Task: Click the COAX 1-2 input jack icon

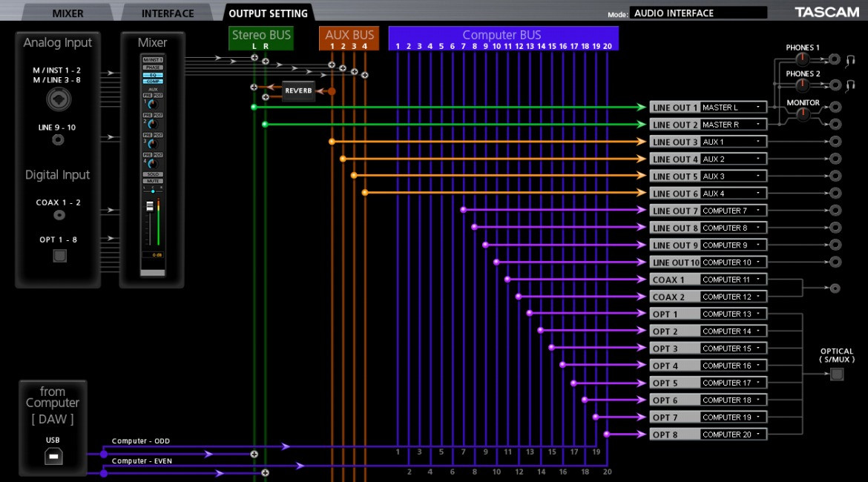Action: tap(59, 216)
